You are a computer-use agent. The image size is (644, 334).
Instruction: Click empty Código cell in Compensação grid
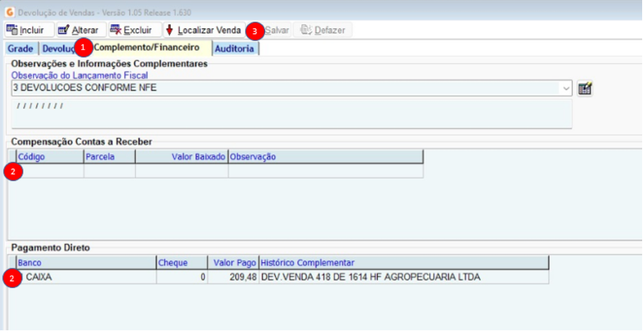[x=50, y=171]
